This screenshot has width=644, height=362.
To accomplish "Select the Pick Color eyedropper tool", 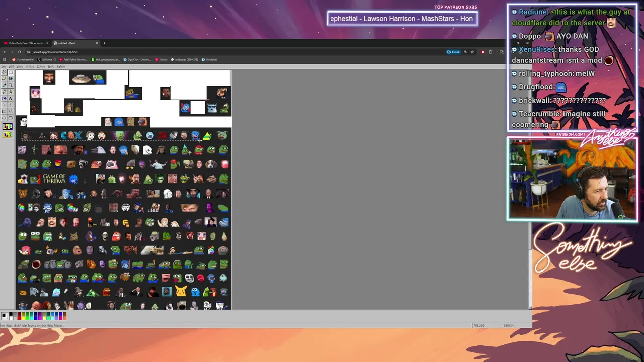I will (x=4, y=85).
